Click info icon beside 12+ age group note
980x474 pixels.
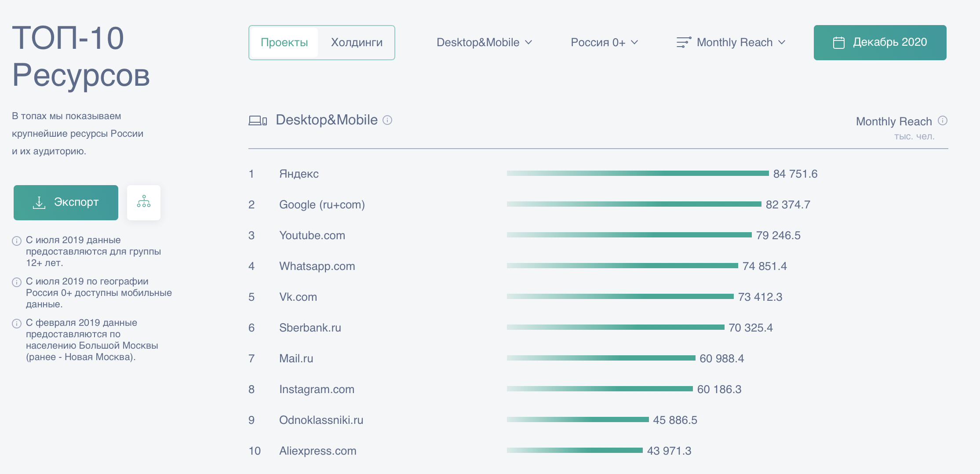[17, 241]
